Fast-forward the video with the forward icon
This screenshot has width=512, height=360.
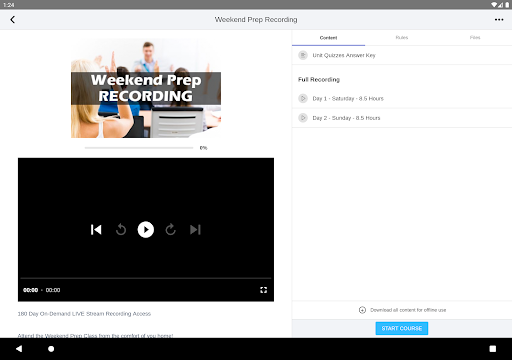coord(170,230)
